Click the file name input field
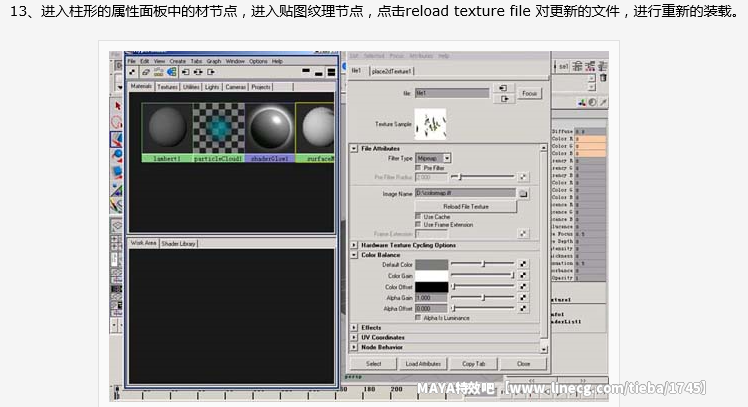748x407 pixels. click(x=452, y=94)
